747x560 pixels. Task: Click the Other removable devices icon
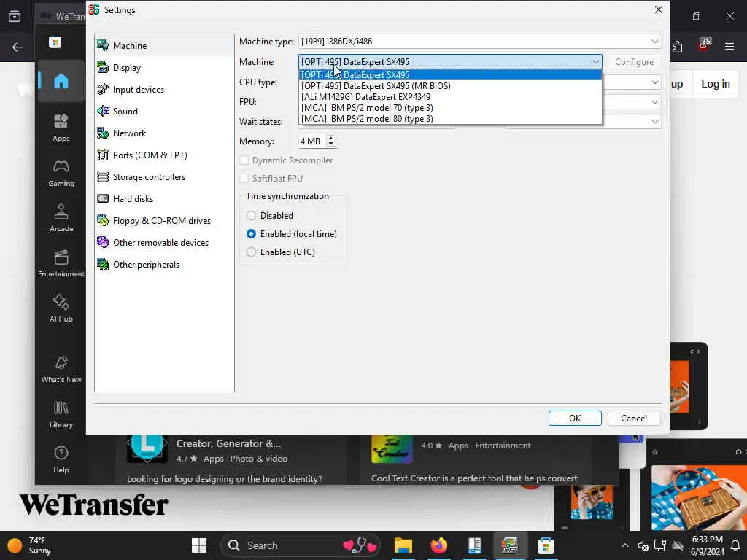102,242
